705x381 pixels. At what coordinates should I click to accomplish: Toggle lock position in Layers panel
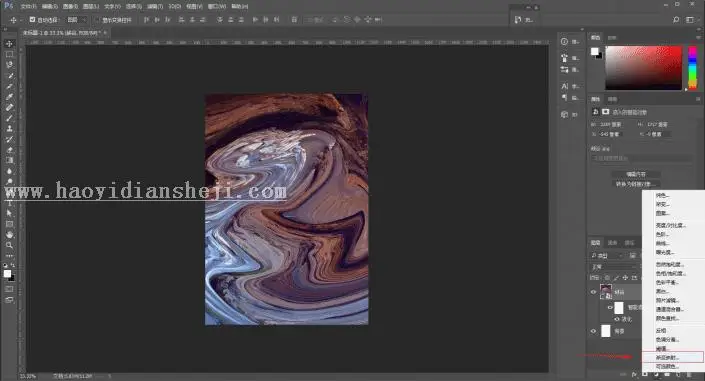[x=625, y=278]
